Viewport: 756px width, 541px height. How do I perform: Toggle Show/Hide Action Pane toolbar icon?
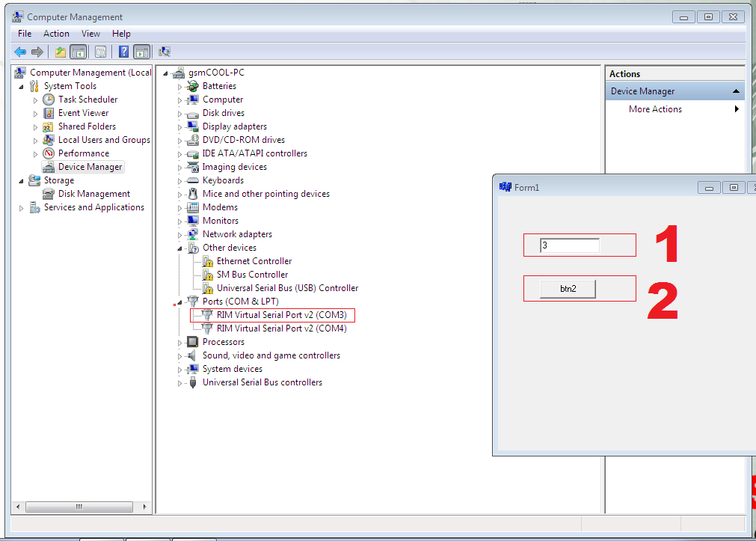(142, 52)
